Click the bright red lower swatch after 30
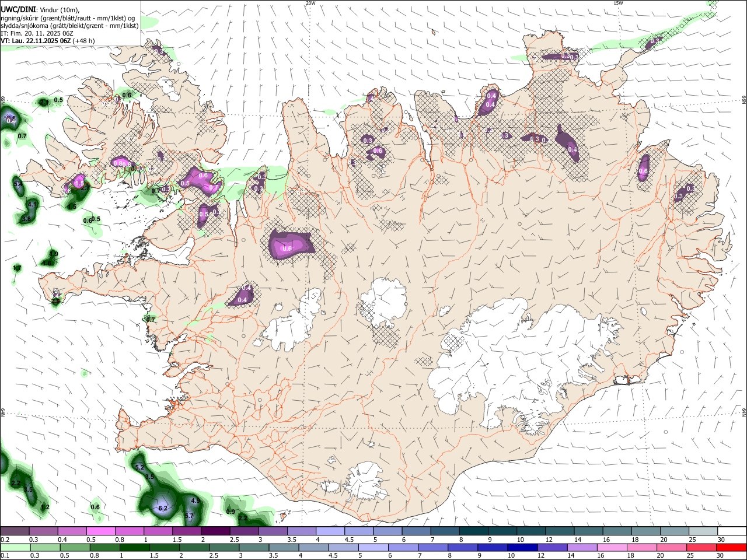The width and height of the screenshot is (747, 560). 731,547
